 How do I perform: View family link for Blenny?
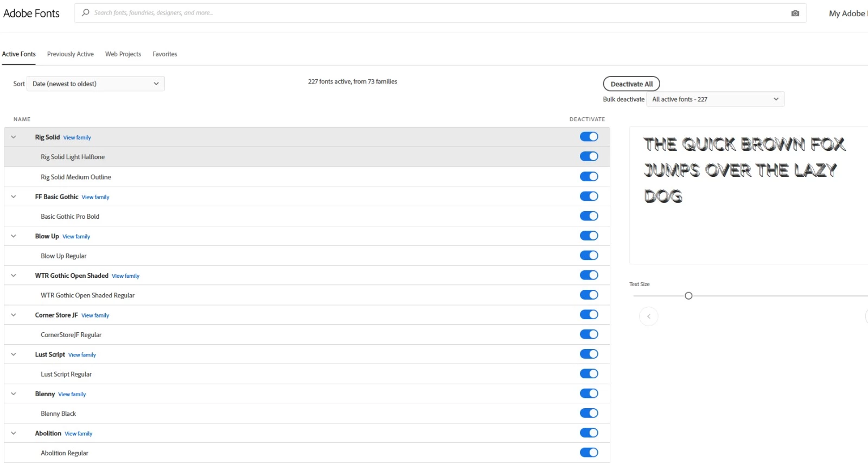coord(72,395)
